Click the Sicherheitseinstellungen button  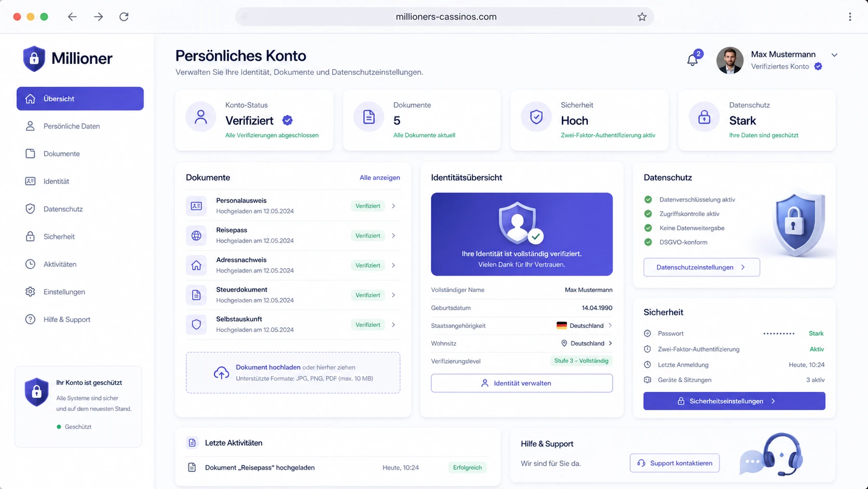734,401
